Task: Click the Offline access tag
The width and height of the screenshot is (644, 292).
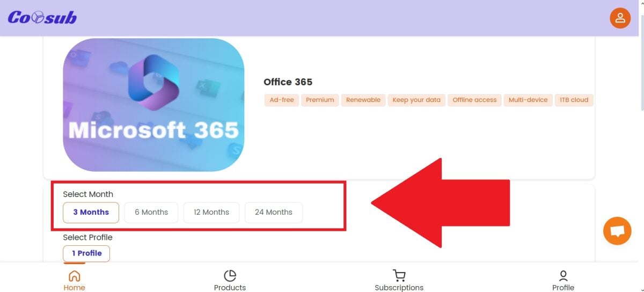Action: 474,100
